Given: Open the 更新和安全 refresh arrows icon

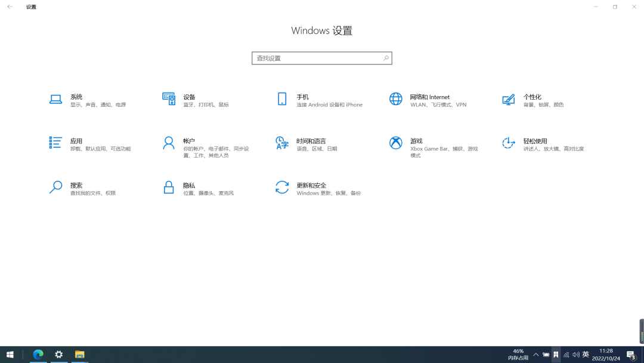Looking at the screenshot, I should [x=282, y=187].
